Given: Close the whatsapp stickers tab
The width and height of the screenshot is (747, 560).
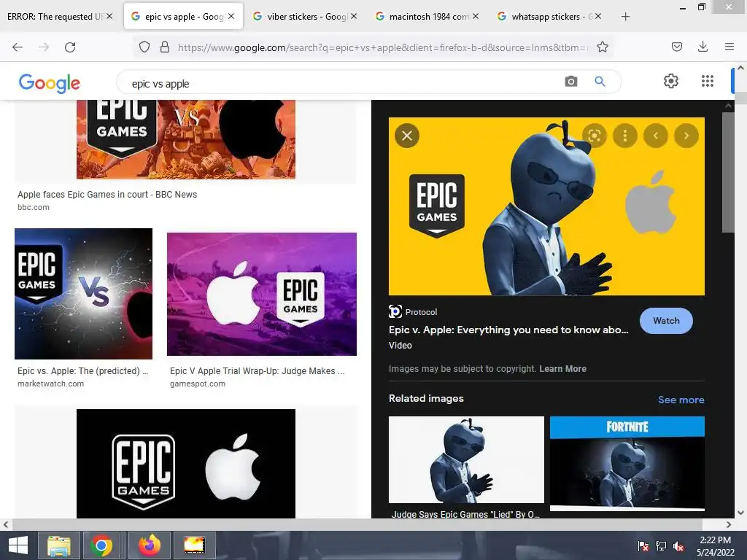Looking at the screenshot, I should [598, 16].
